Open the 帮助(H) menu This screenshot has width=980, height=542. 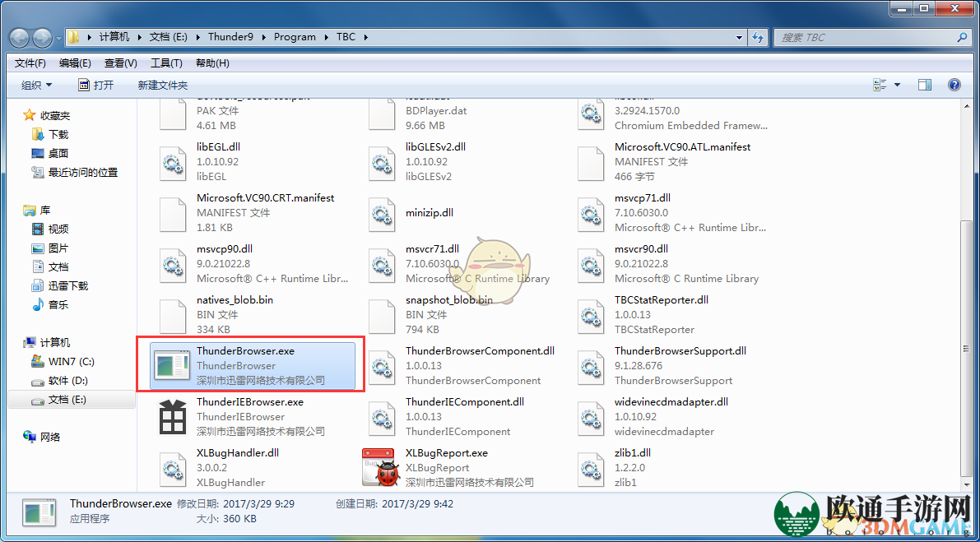(x=212, y=63)
